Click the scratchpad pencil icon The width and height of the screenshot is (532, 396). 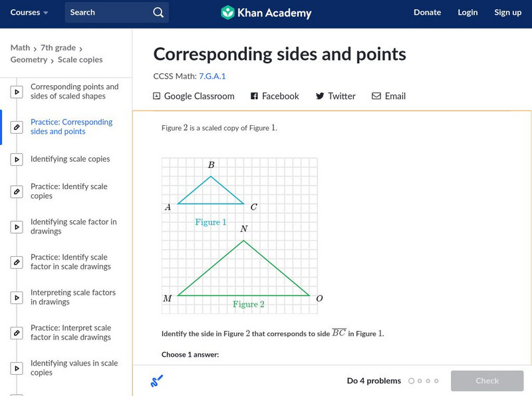click(x=157, y=381)
